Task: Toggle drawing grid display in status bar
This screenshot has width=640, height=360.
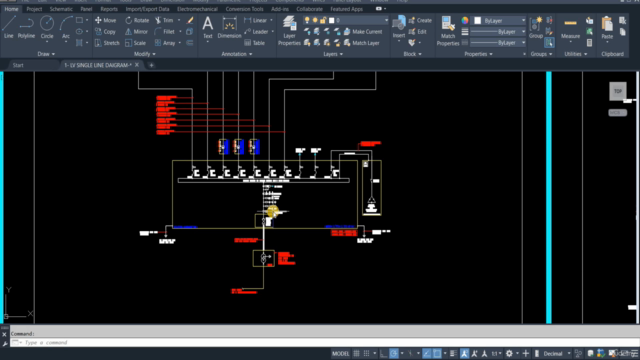Action: [x=356, y=353]
